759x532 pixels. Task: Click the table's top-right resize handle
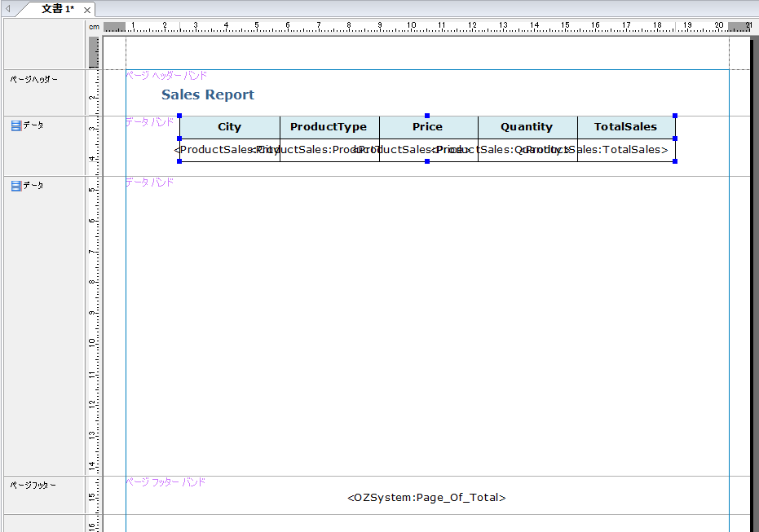coord(675,116)
